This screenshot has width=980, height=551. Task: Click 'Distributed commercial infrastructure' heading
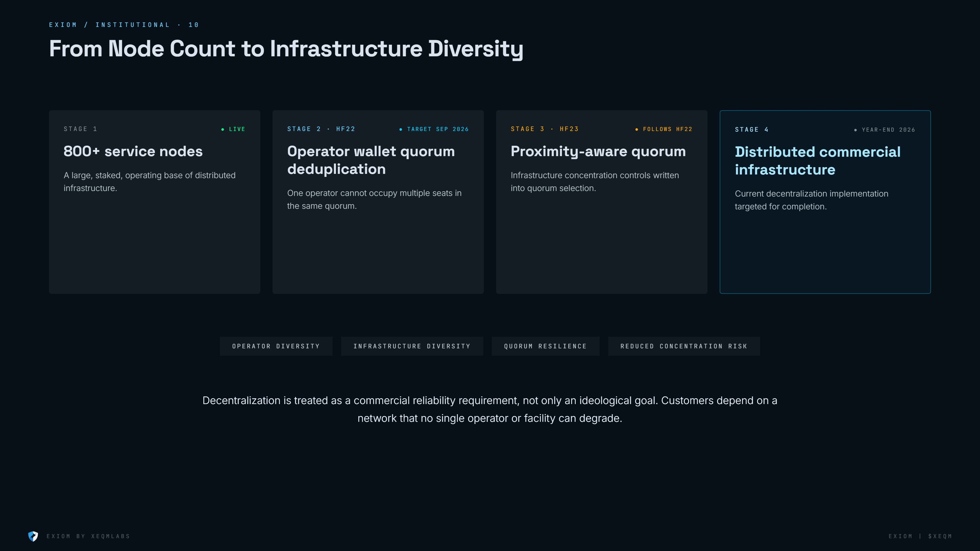click(818, 160)
